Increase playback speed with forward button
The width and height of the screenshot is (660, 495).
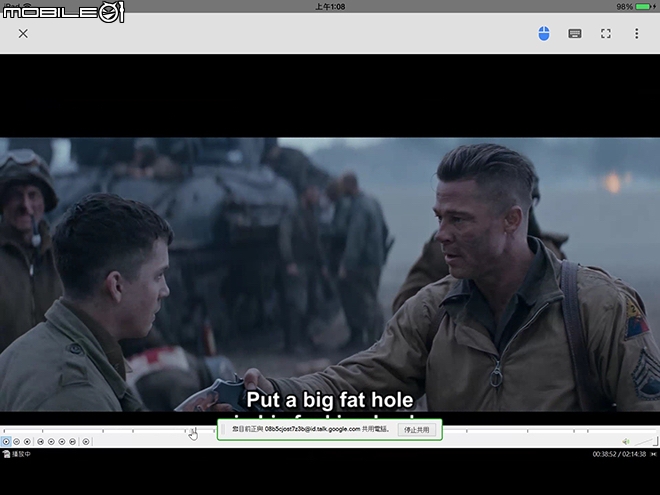(62, 442)
